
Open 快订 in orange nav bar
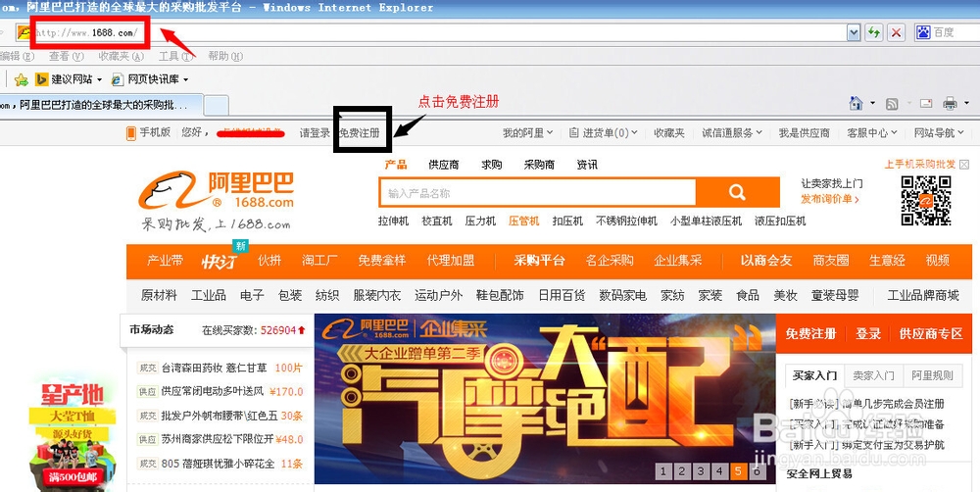[219, 262]
